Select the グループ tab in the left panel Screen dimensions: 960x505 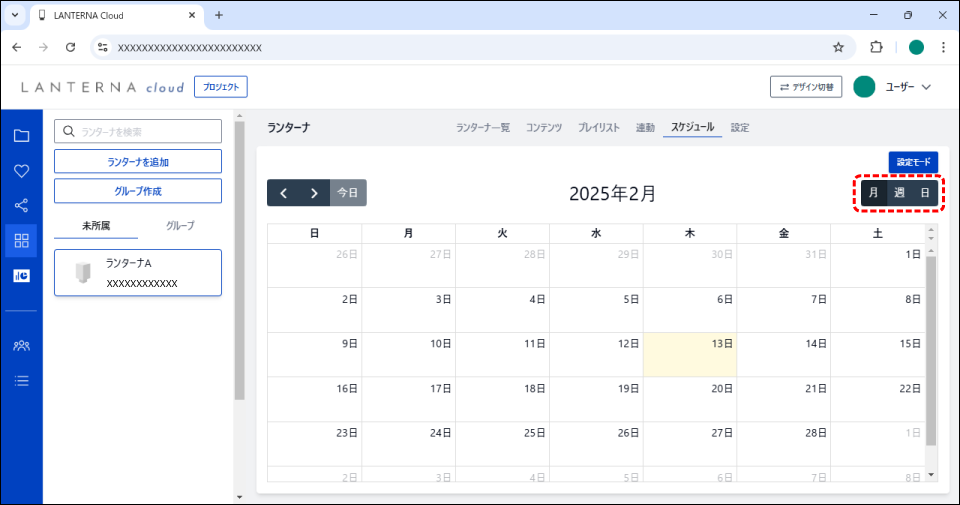(180, 226)
